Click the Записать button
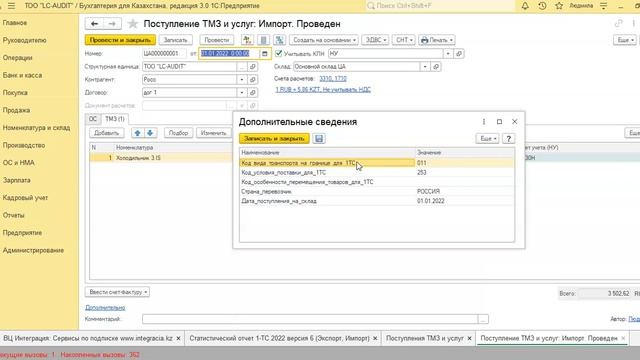The image size is (640, 360). [176, 40]
